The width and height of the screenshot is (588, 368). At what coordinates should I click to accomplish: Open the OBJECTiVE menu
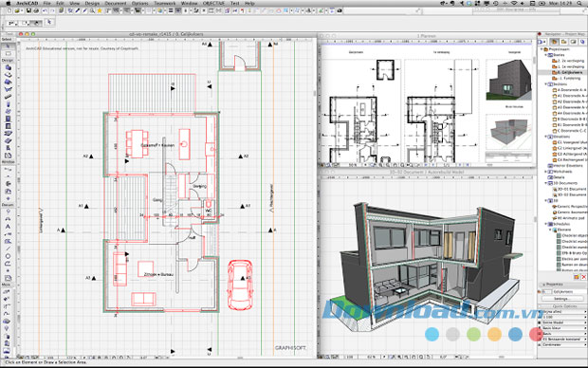pos(213,3)
